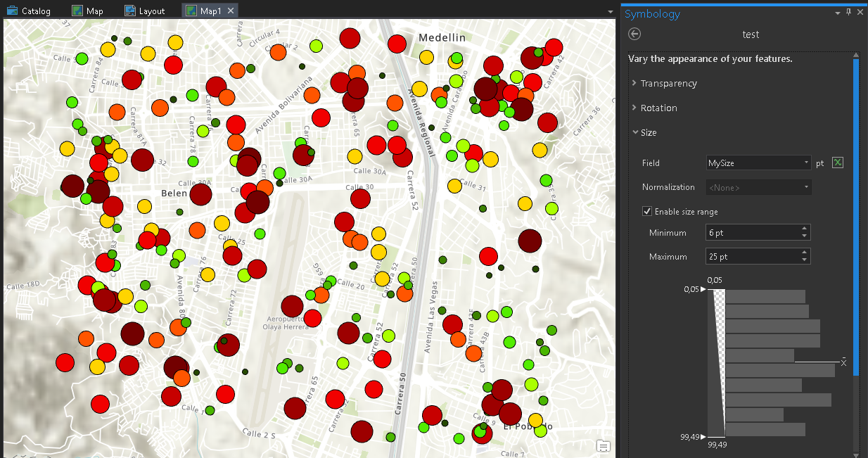The height and width of the screenshot is (458, 868).
Task: Pin the Symbology pane with auto-hide icon
Action: click(848, 13)
